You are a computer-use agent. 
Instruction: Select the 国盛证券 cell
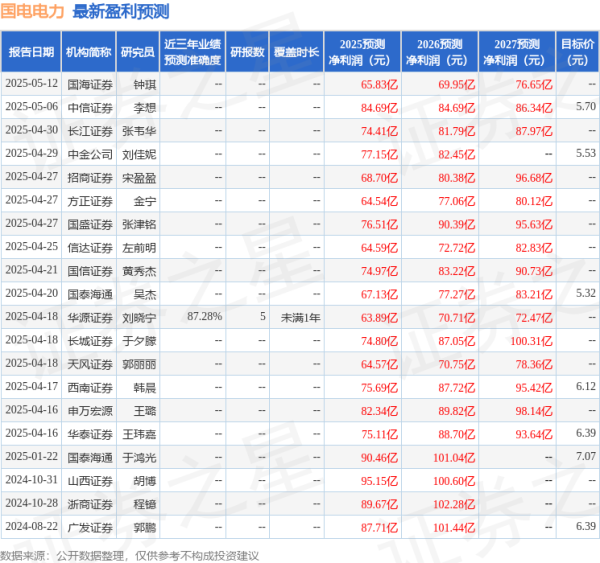[x=90, y=225]
